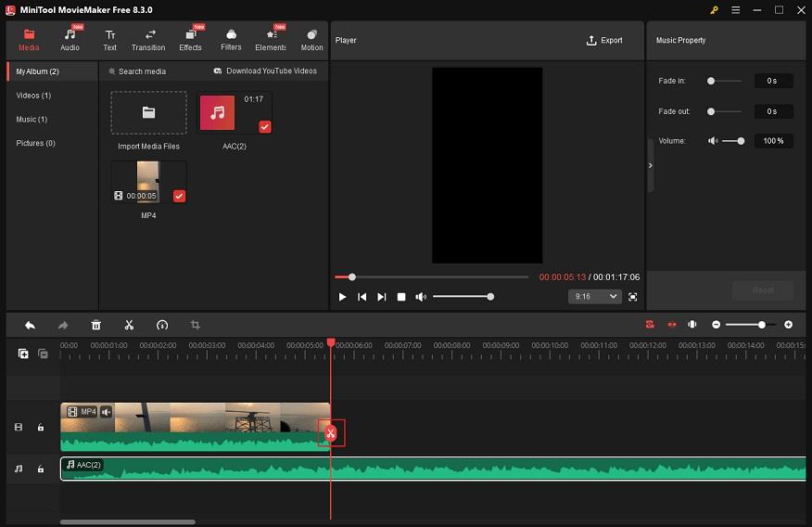Select the Crop tool icon
This screenshot has height=527, width=812.
(x=195, y=325)
